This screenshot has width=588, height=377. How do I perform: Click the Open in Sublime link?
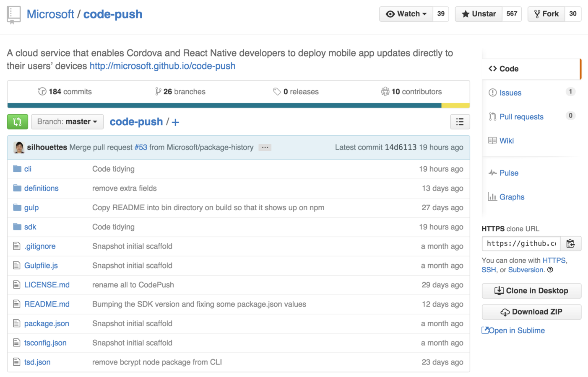coord(513,331)
